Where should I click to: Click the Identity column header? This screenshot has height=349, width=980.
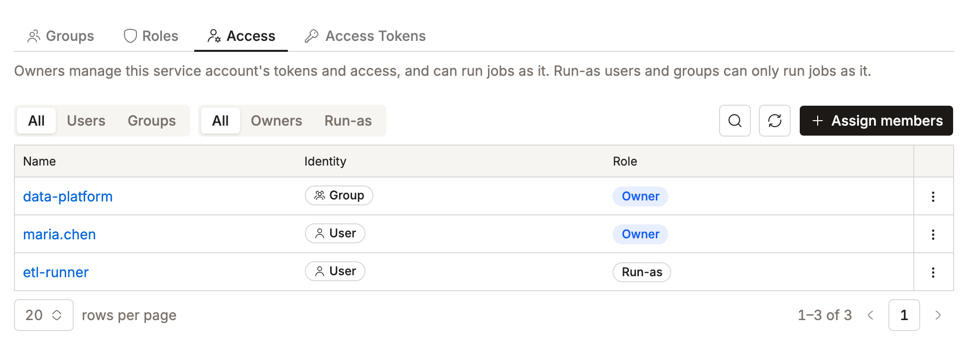pos(325,161)
